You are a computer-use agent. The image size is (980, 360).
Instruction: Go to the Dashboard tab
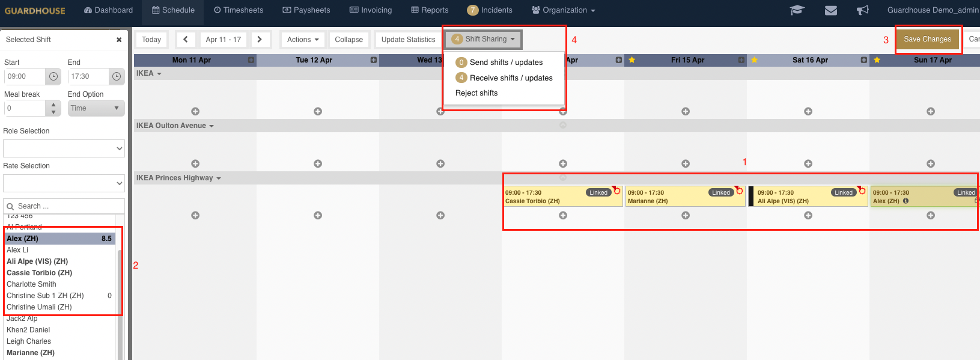click(x=108, y=10)
